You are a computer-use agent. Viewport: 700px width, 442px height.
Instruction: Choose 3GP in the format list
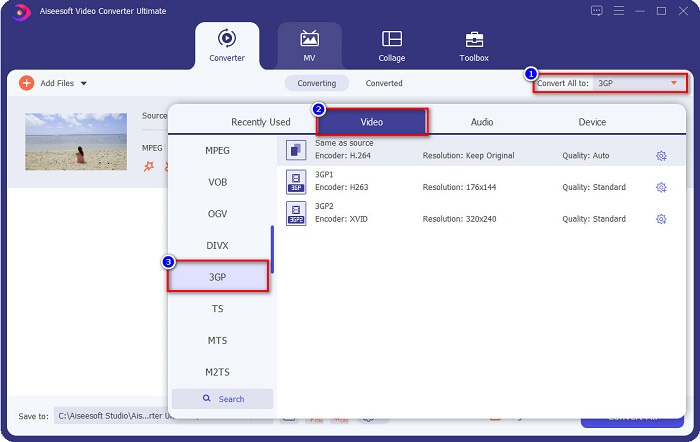pos(217,277)
